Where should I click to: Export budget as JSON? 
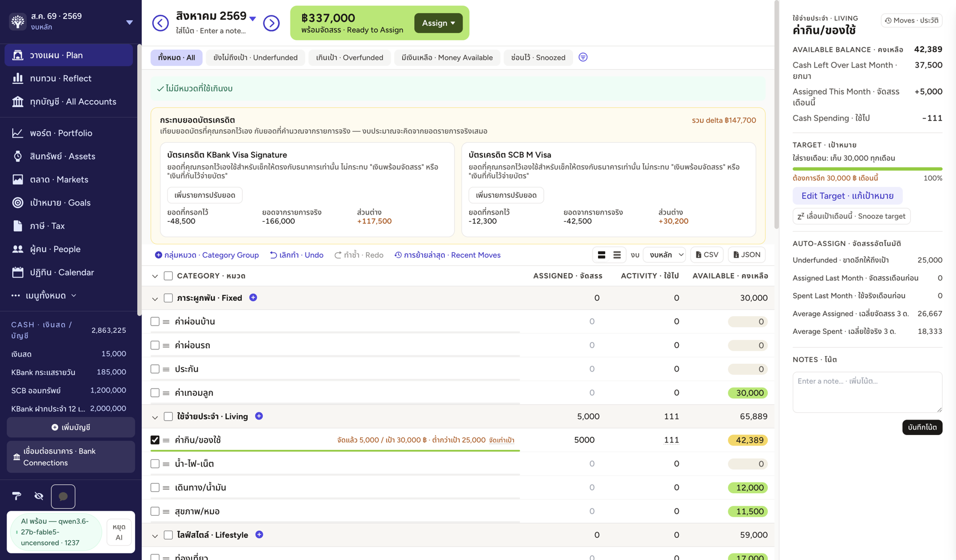[747, 255]
